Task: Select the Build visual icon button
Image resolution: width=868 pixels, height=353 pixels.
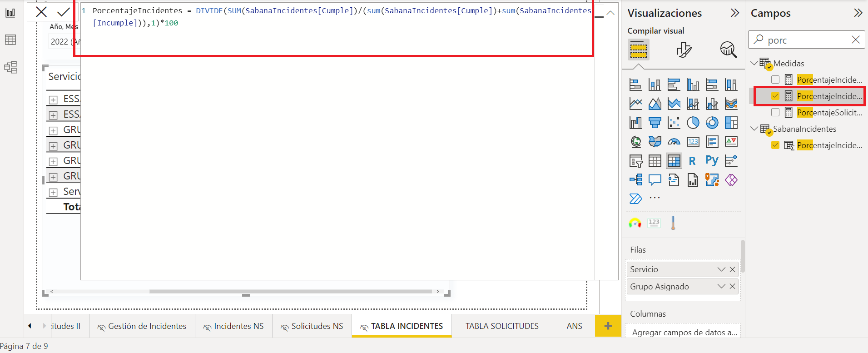Action: (638, 50)
